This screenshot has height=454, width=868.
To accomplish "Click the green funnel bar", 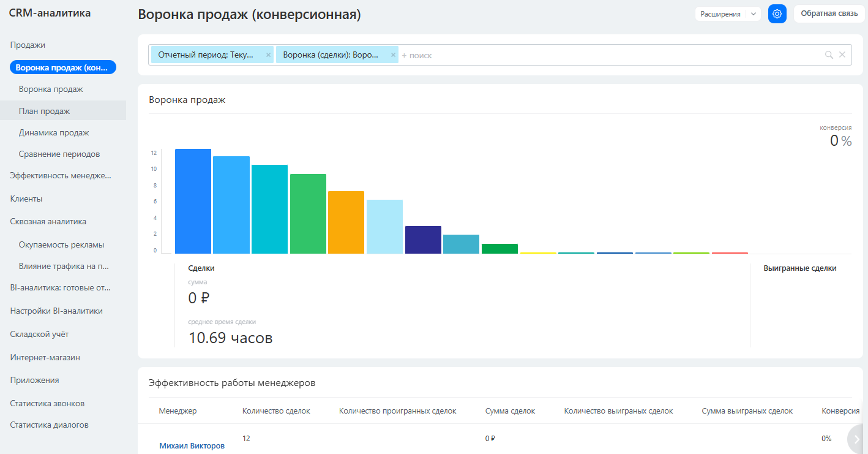I will 308,213.
